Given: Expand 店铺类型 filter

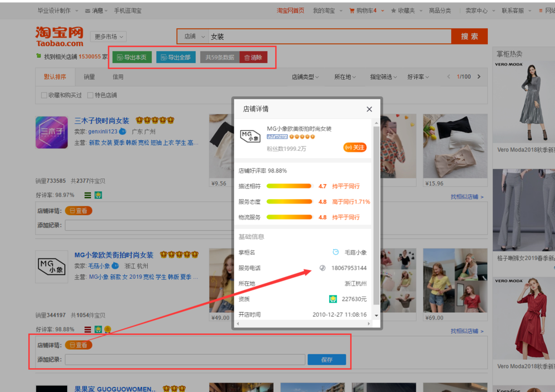Looking at the screenshot, I should [x=305, y=77].
